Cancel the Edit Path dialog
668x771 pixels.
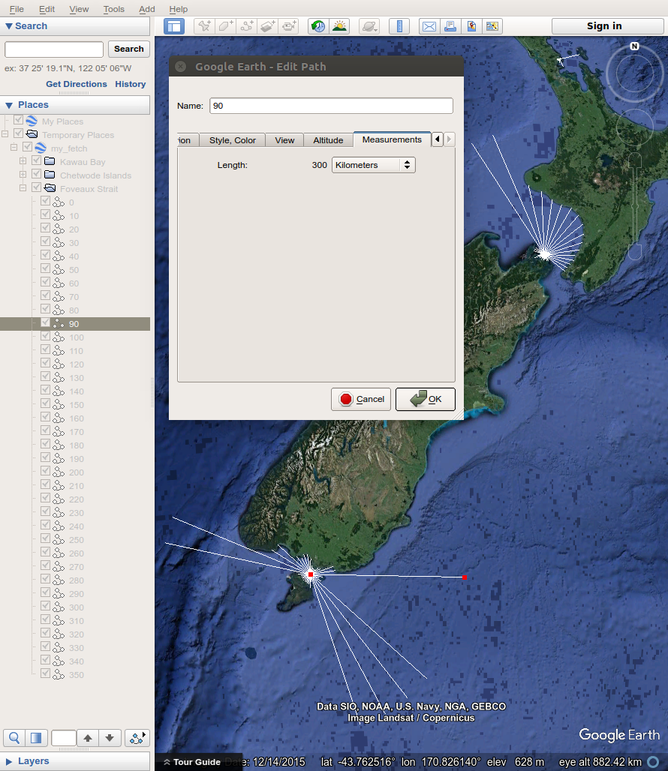pos(361,399)
